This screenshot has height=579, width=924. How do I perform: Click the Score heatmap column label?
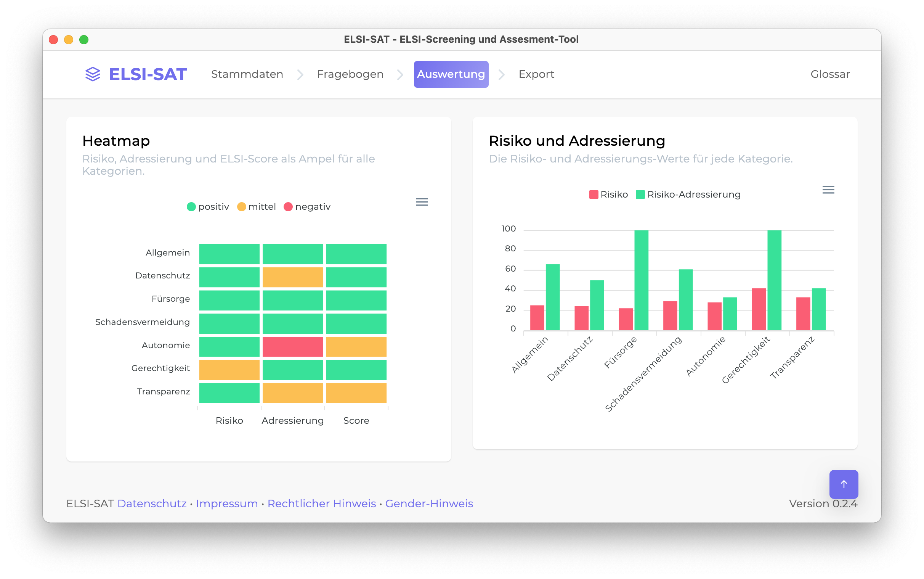[x=356, y=420]
